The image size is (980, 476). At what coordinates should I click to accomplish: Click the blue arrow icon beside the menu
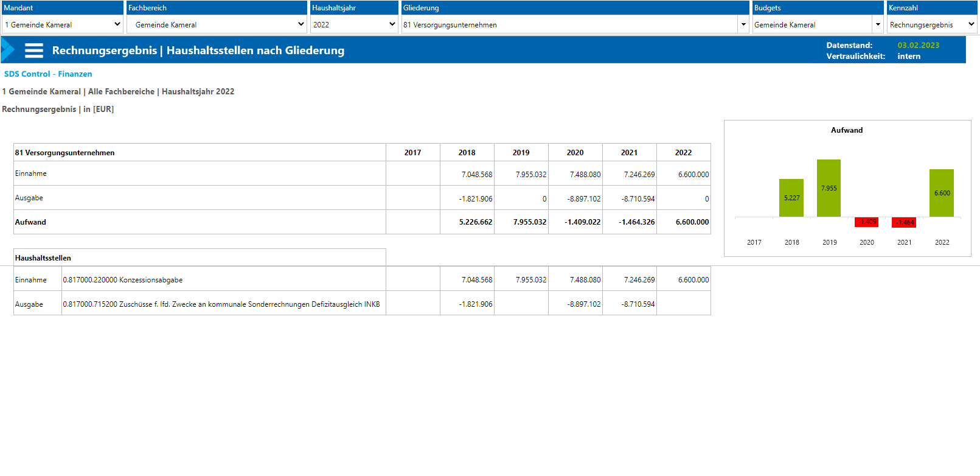[x=8, y=50]
